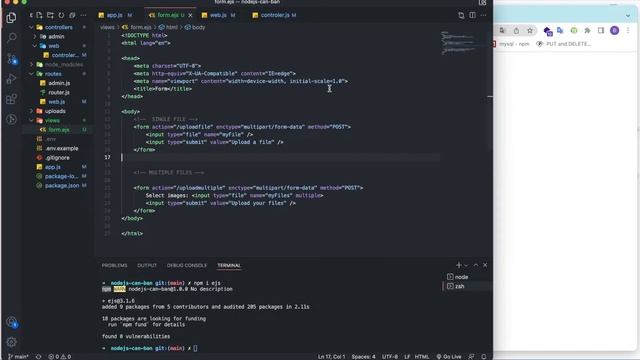
Task: Open the OUTPUT panel tab
Action: (147, 265)
